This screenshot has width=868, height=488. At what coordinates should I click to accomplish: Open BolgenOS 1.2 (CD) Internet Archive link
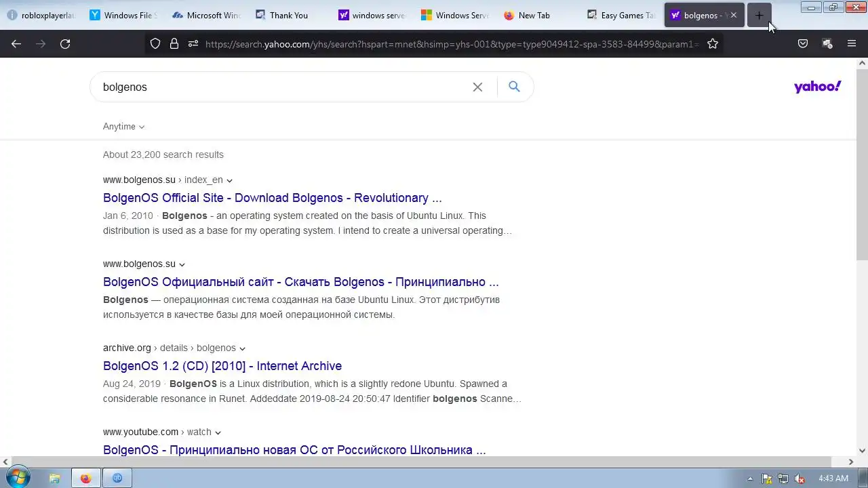click(222, 366)
